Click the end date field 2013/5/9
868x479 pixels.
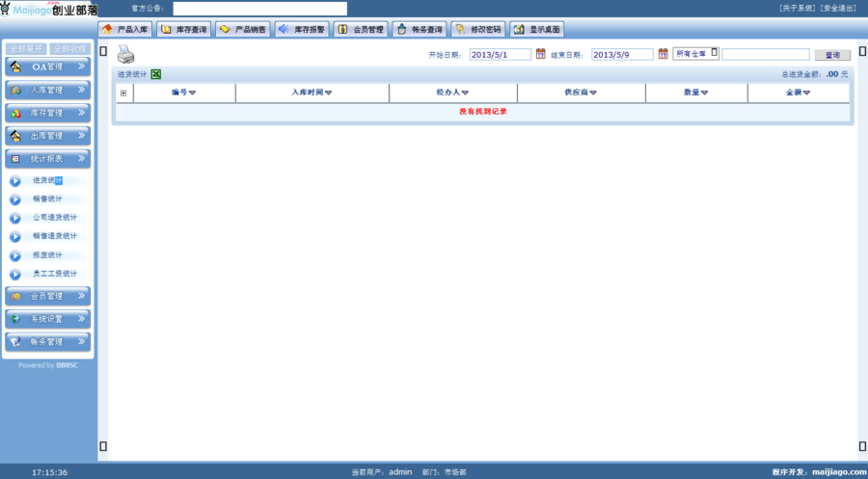[x=622, y=55]
